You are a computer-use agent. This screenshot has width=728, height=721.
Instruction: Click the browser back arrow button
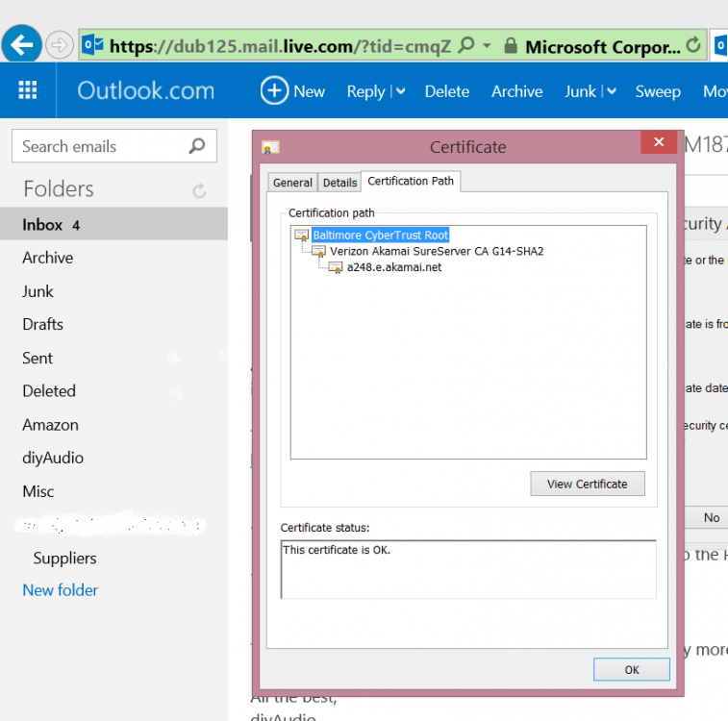(22, 44)
